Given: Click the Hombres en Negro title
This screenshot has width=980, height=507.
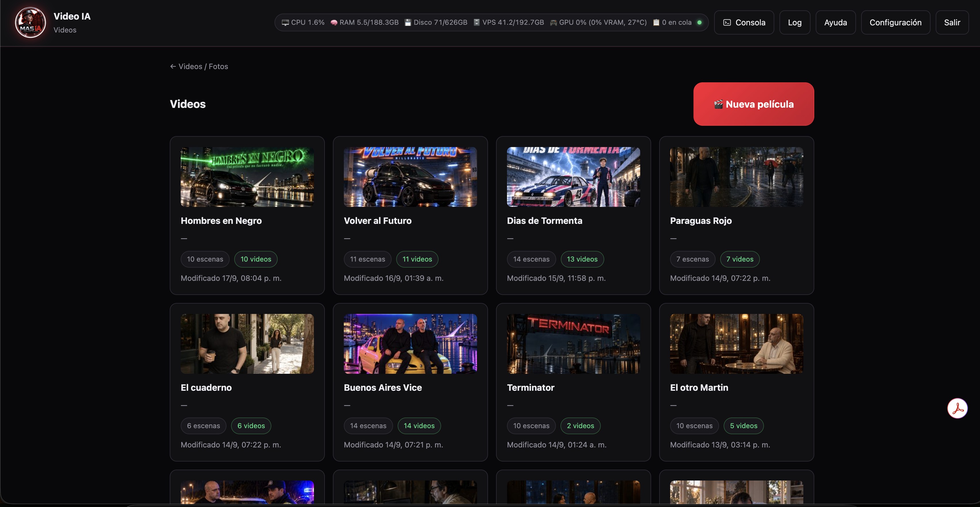Looking at the screenshot, I should tap(221, 221).
